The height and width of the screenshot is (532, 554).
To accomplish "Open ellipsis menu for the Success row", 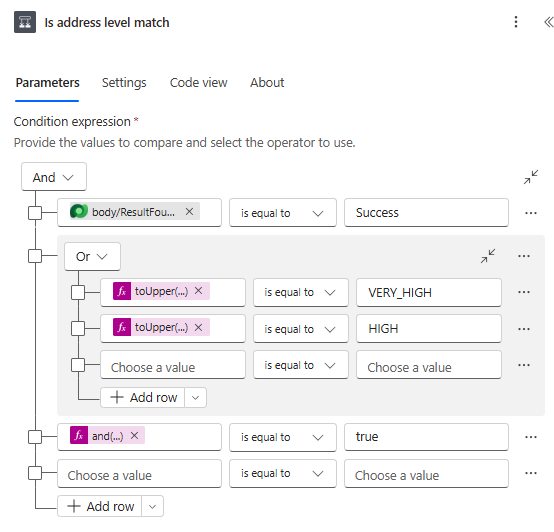I will [531, 213].
